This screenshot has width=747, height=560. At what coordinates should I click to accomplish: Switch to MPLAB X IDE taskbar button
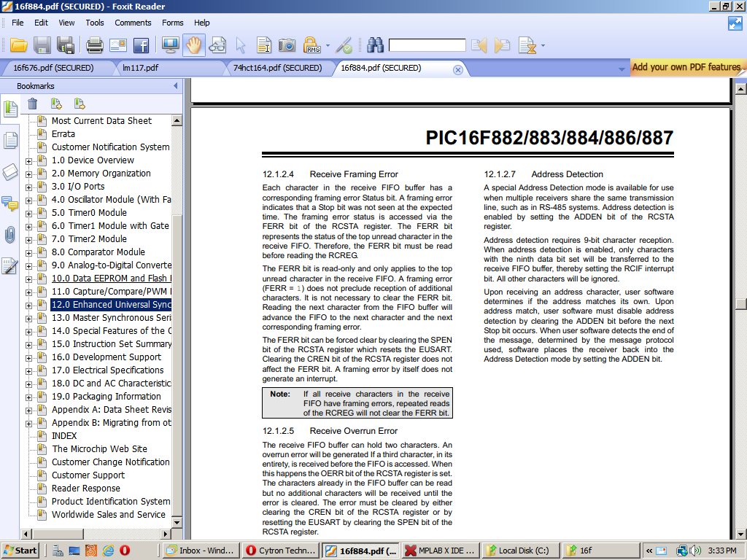[440, 551]
